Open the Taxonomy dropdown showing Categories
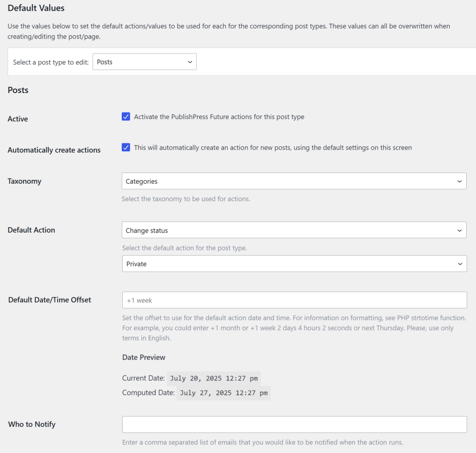The width and height of the screenshot is (476, 453). click(x=294, y=181)
